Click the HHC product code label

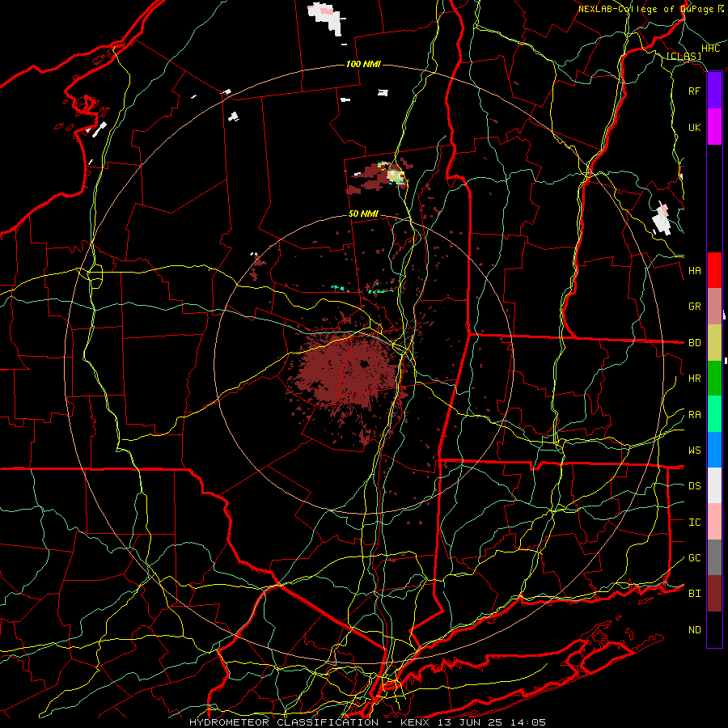point(711,49)
